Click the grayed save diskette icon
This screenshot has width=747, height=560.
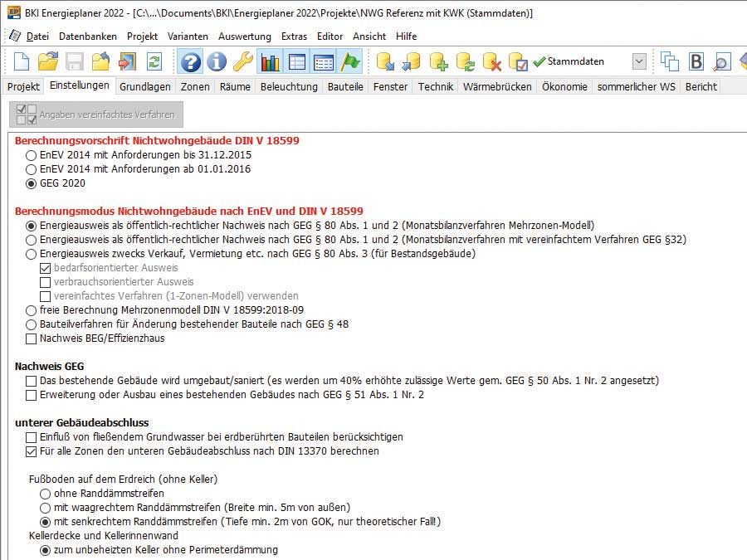75,62
